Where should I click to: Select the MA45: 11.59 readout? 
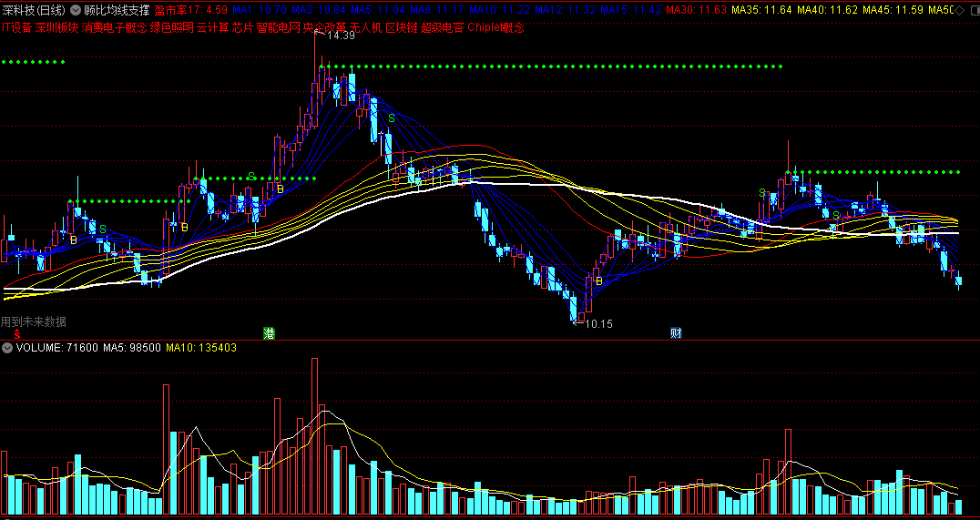click(893, 10)
